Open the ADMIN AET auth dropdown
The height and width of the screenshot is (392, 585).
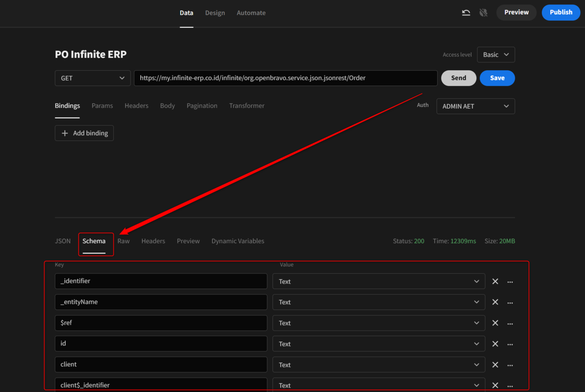(x=475, y=106)
